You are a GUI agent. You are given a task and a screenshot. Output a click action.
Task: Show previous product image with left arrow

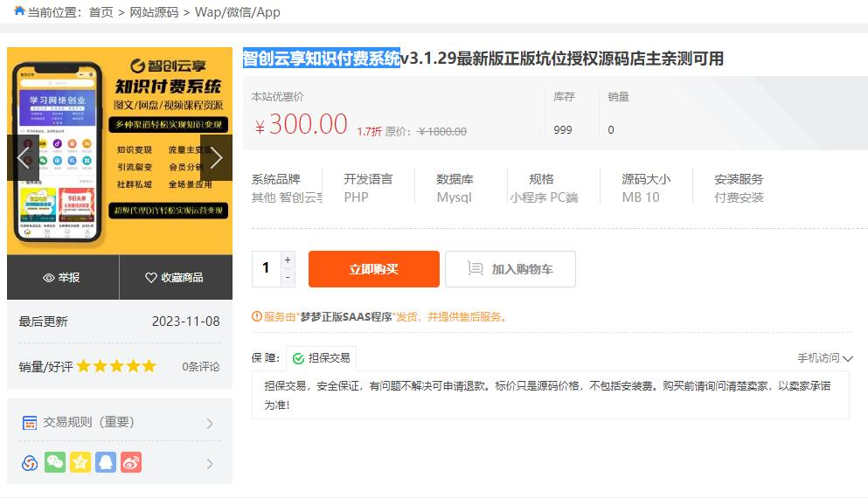click(24, 157)
